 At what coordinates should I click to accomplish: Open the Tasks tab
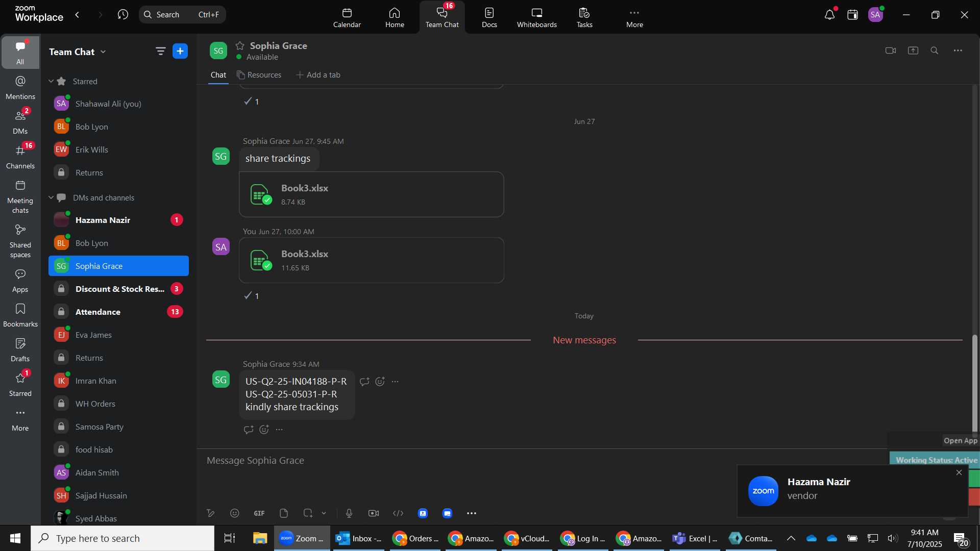584,17
